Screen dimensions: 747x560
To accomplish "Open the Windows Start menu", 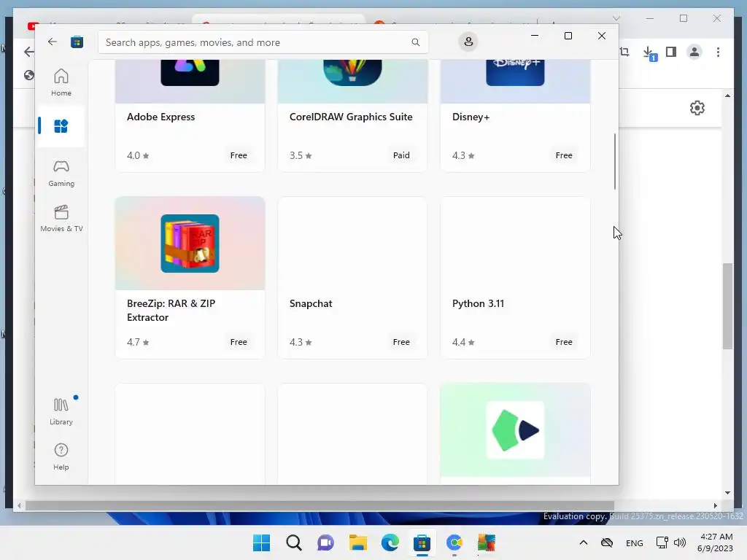I will coord(261,542).
